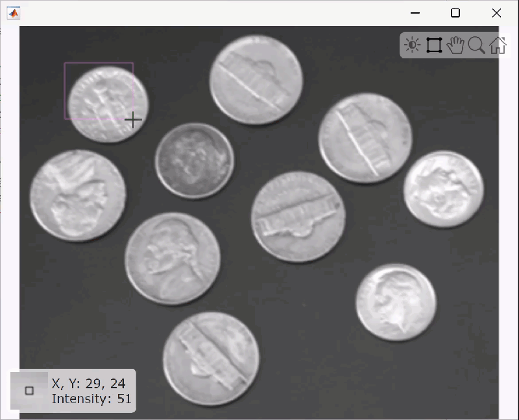
Task: Click the small dime at the lower right
Action: pyautogui.click(x=396, y=301)
